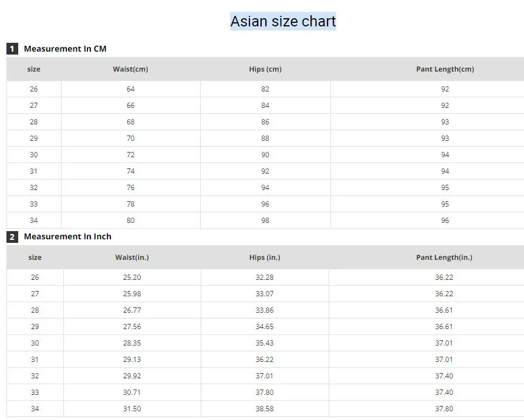Select the "Measurement In Inch" heading
Image resolution: width=524 pixels, height=420 pixels.
tap(67, 236)
